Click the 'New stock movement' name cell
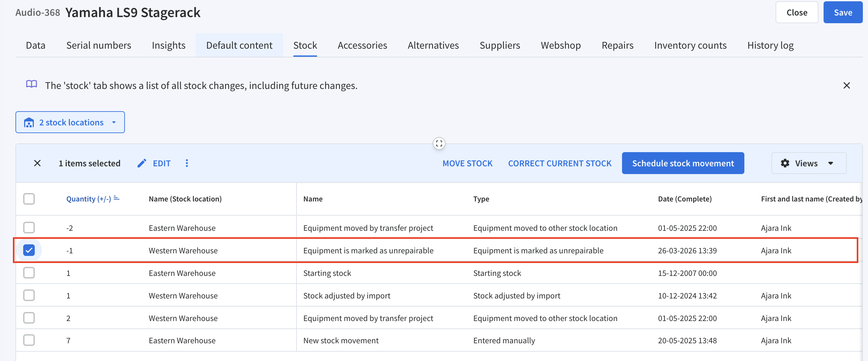 (341, 340)
